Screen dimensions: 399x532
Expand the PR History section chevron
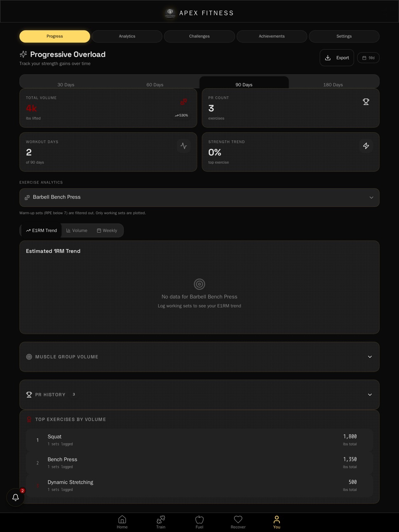(x=370, y=395)
